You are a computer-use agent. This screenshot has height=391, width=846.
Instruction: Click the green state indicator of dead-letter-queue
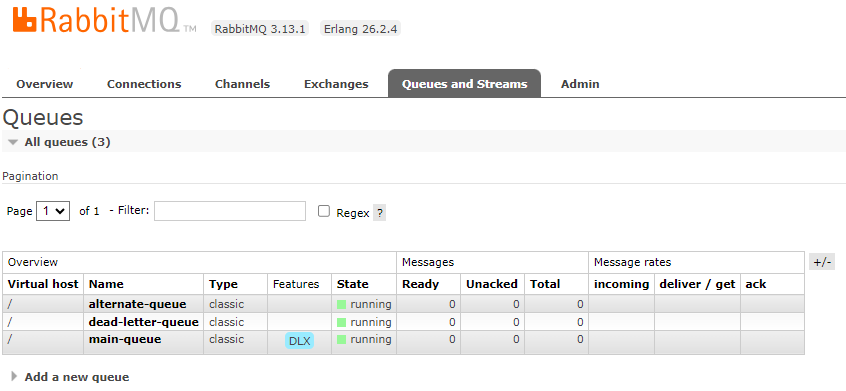pyautogui.click(x=341, y=323)
